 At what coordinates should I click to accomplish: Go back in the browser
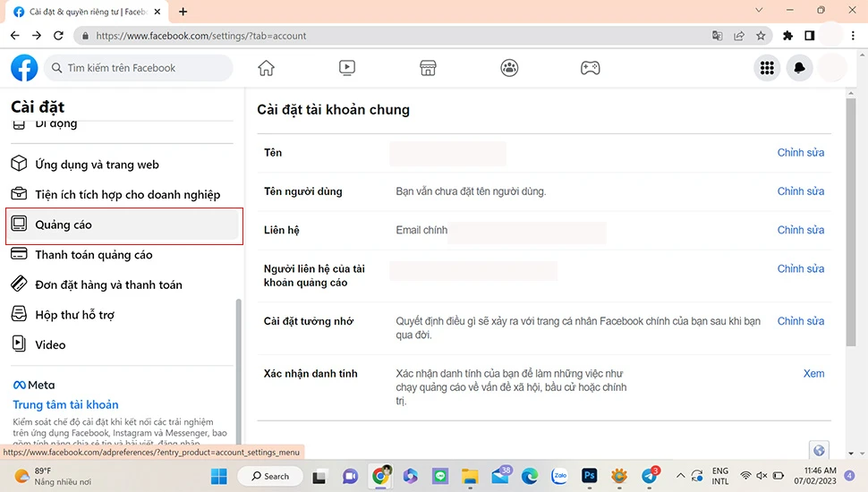click(15, 36)
